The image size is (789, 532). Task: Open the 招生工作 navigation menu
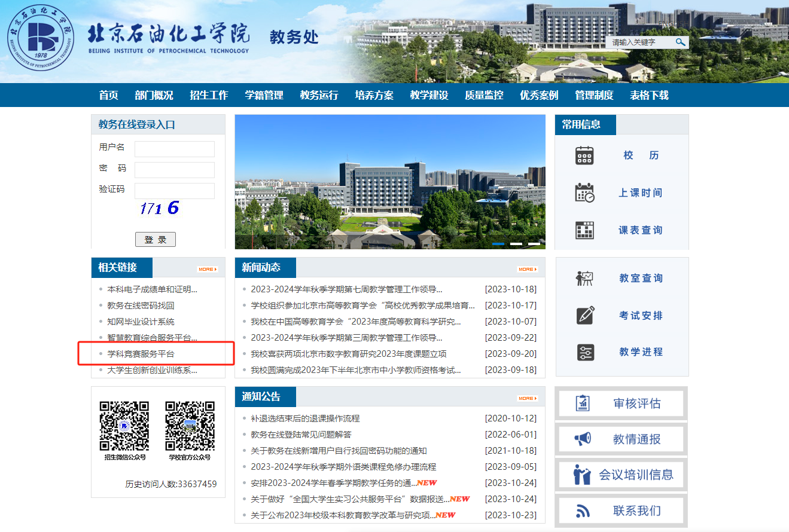point(209,96)
